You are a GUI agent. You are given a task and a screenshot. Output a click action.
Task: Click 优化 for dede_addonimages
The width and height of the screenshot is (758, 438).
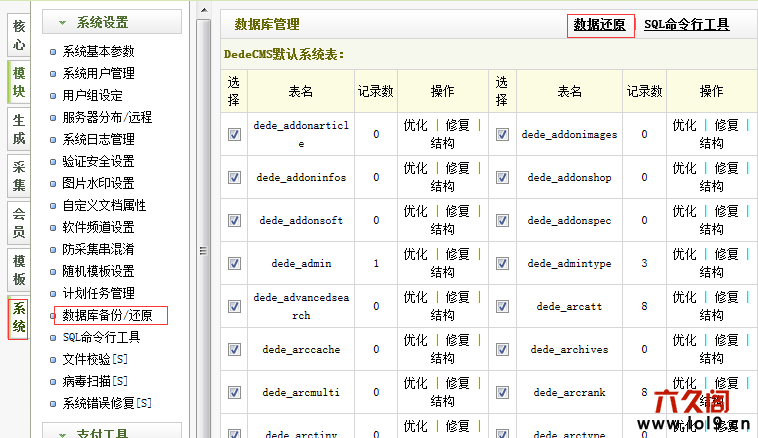pos(685,126)
